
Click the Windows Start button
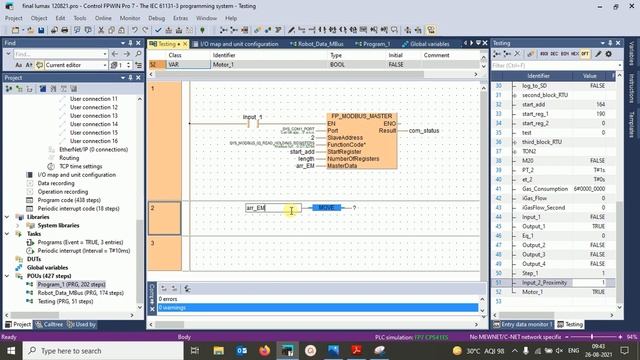tap(11, 351)
